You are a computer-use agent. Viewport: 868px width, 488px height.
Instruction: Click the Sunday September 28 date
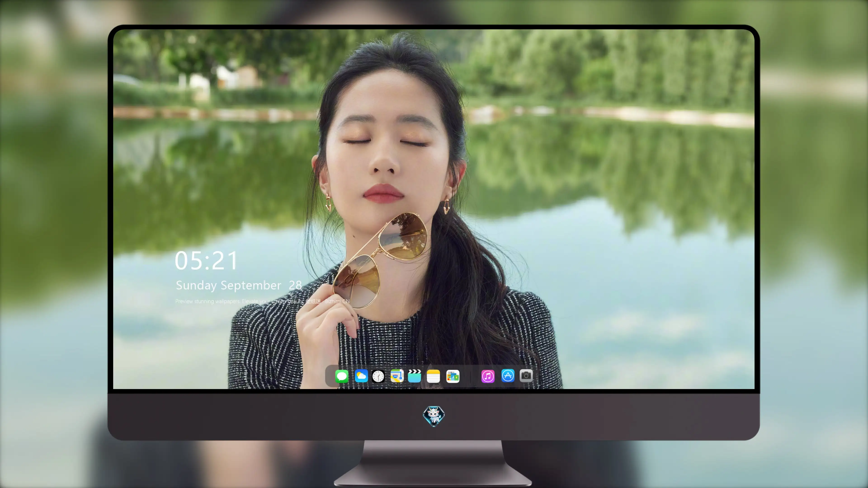click(x=239, y=285)
